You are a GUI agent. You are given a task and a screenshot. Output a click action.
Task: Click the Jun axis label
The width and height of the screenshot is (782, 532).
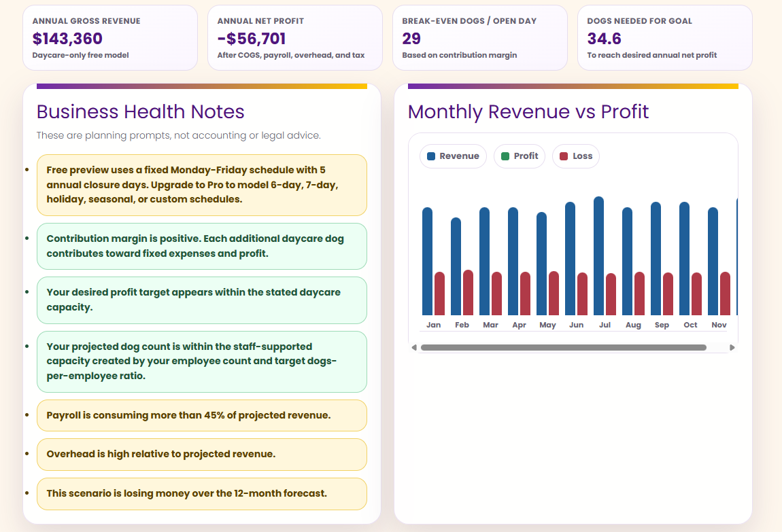point(576,325)
